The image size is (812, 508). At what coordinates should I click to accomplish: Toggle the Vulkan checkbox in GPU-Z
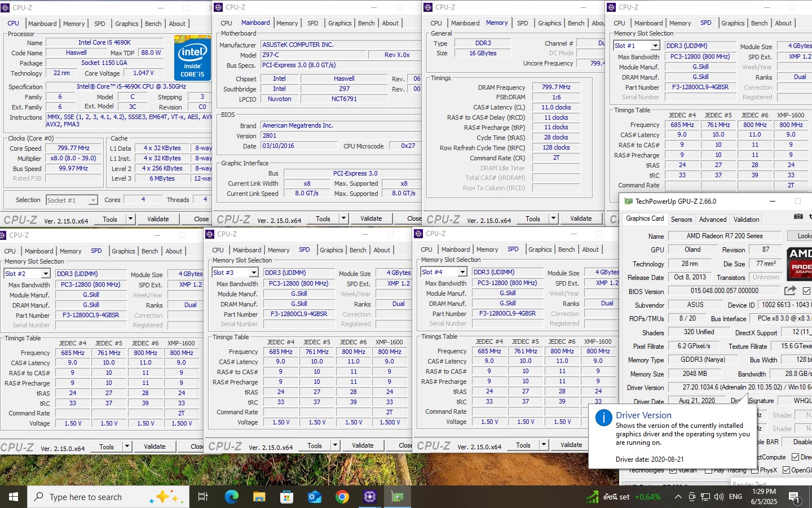673,470
